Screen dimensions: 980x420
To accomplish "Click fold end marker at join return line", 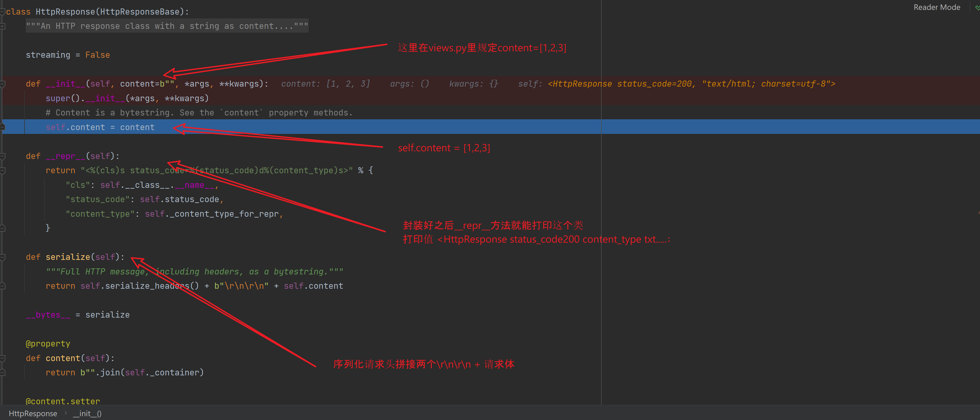I will tap(2, 372).
